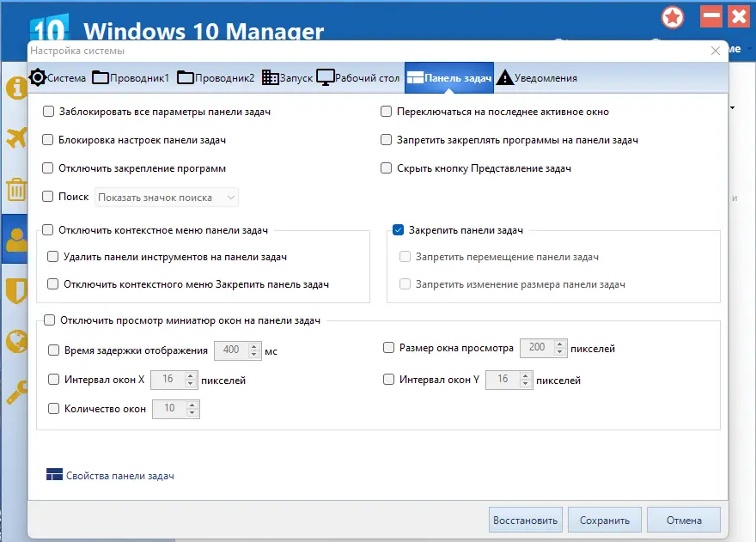This screenshot has height=542, width=756.
Task: Enable Количество окон checkbox
Action: (53, 408)
